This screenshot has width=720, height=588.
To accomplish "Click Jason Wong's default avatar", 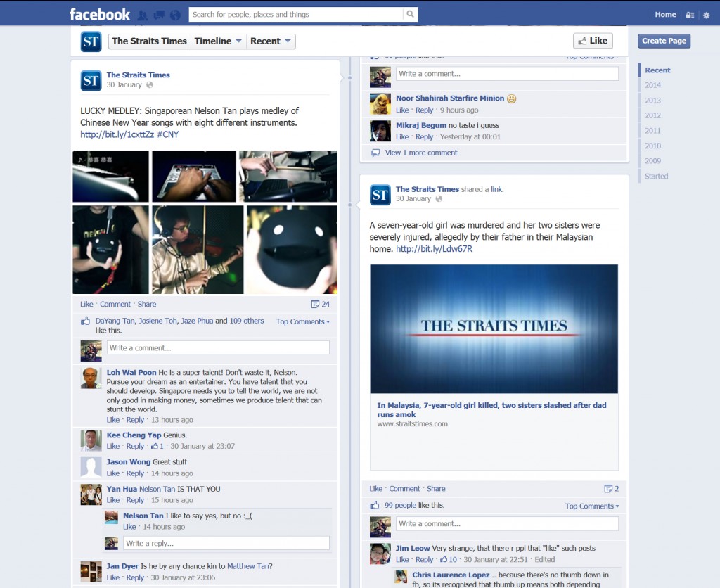I will (91, 468).
